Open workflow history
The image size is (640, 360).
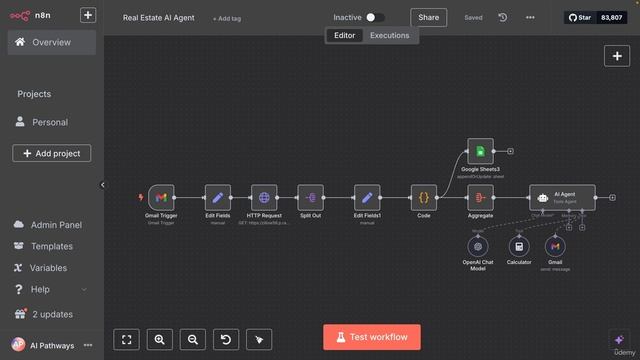point(503,18)
